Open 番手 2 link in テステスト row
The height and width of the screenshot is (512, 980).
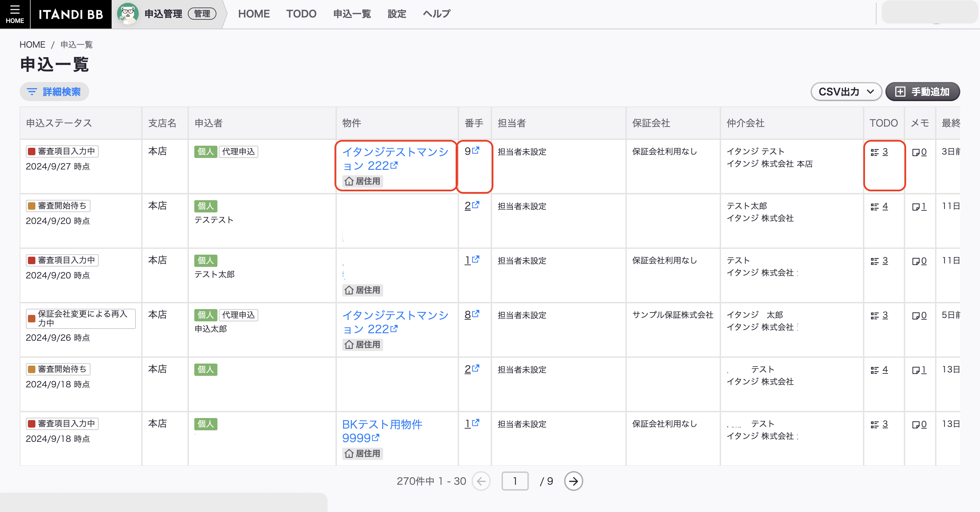pyautogui.click(x=472, y=206)
